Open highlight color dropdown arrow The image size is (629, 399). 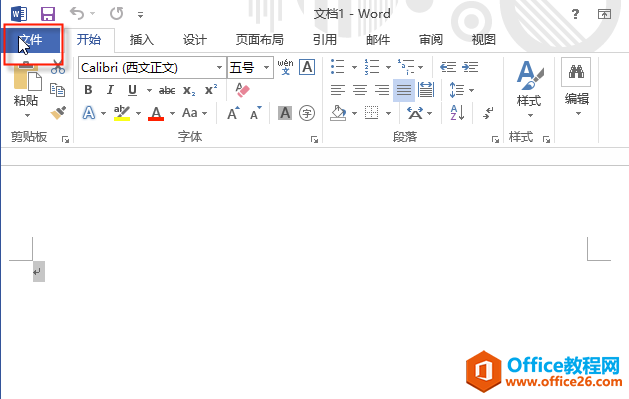coord(138,113)
